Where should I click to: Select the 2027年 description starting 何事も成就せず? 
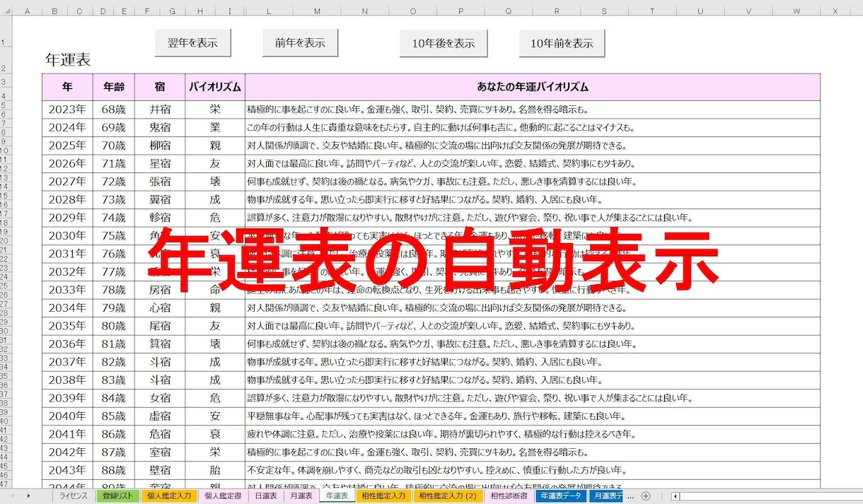(x=533, y=182)
